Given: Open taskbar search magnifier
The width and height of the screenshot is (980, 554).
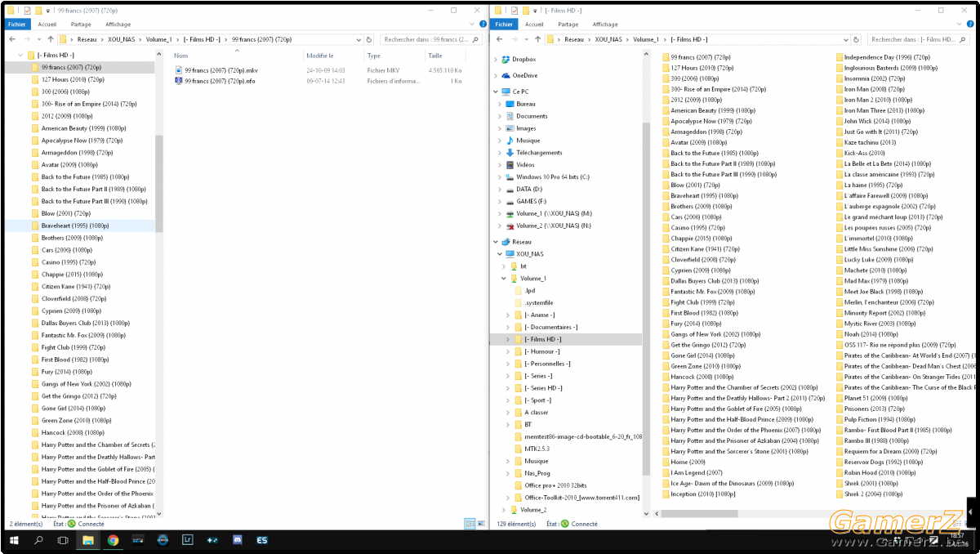Looking at the screenshot, I should coord(38,540).
